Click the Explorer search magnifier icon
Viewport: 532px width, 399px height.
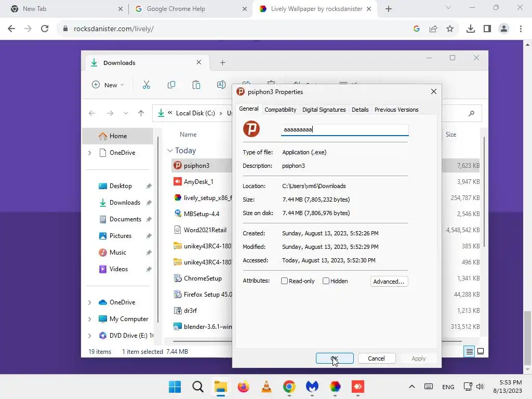(471, 113)
